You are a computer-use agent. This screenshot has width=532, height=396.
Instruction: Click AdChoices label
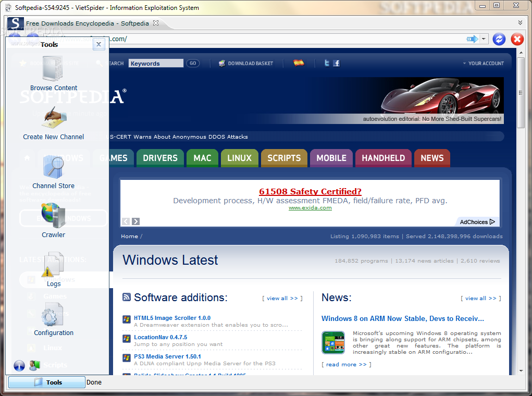(x=477, y=222)
